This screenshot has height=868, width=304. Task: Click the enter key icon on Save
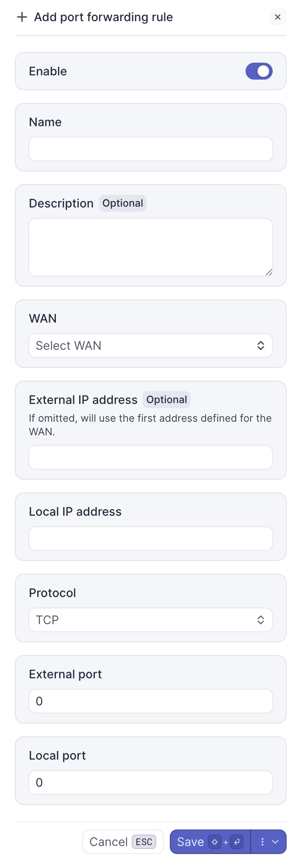237,842
